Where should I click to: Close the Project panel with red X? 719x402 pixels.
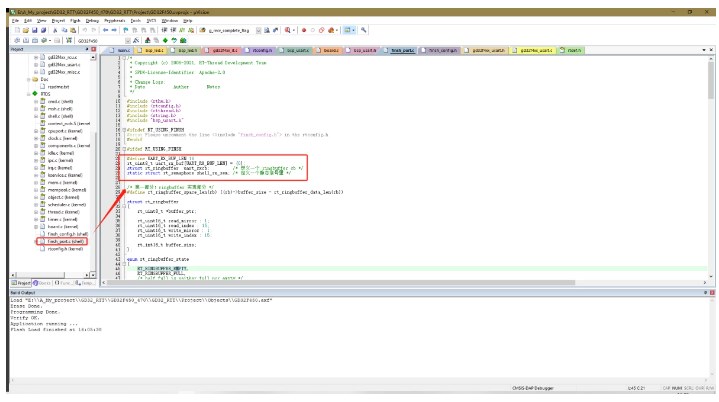(94, 50)
